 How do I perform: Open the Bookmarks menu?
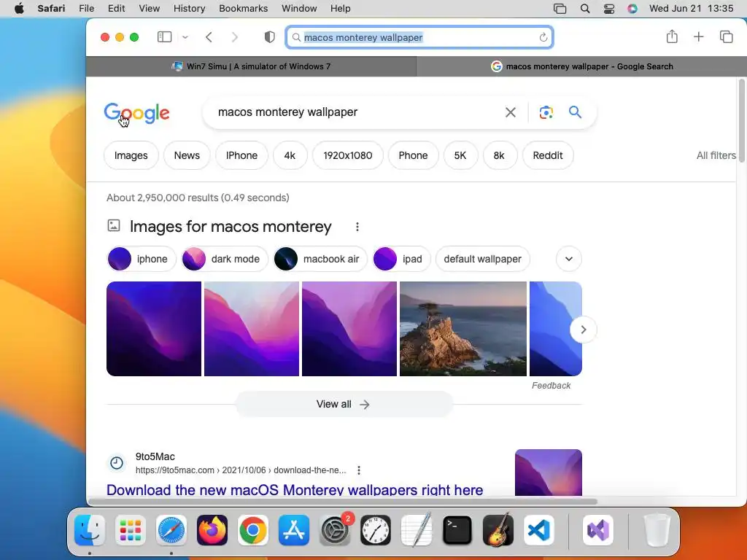244,9
